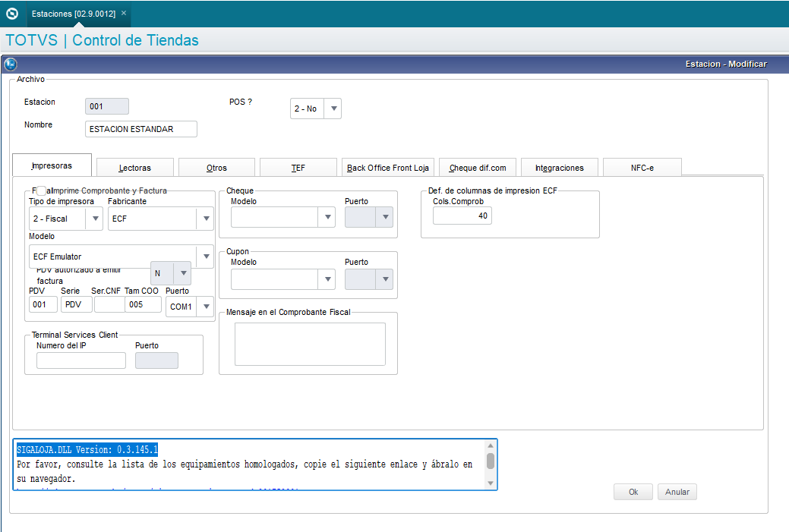
Task: Open the Cheque Modelo dropdown
Action: coord(327,217)
